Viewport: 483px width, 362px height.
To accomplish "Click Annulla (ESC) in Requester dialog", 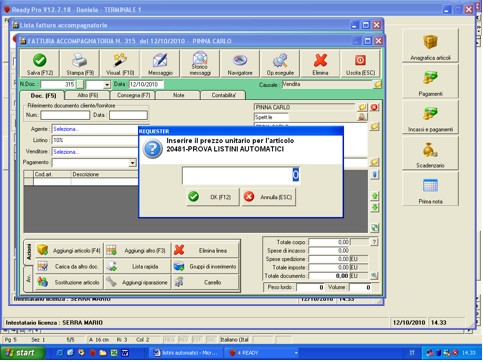I will tap(269, 197).
